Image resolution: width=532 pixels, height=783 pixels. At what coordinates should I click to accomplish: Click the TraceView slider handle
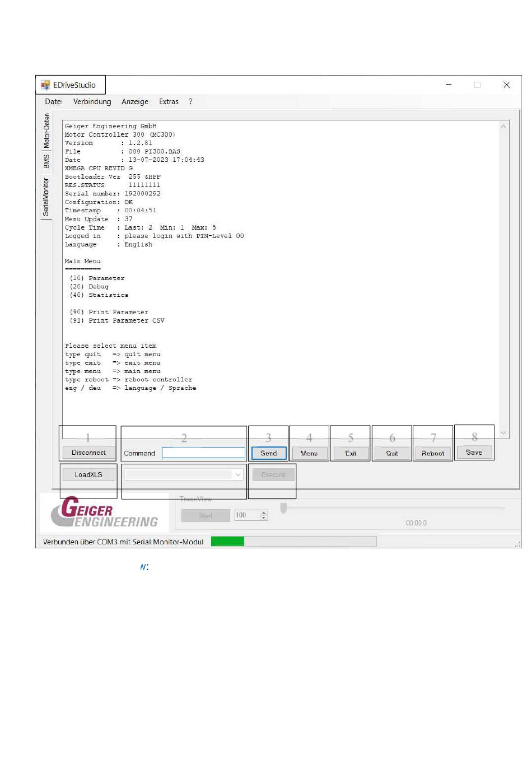(283, 508)
